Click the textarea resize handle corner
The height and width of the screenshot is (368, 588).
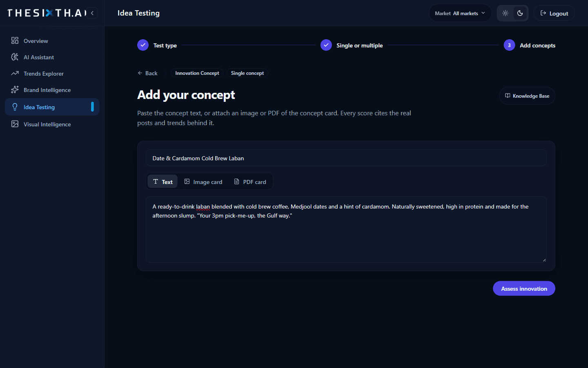pyautogui.click(x=544, y=260)
